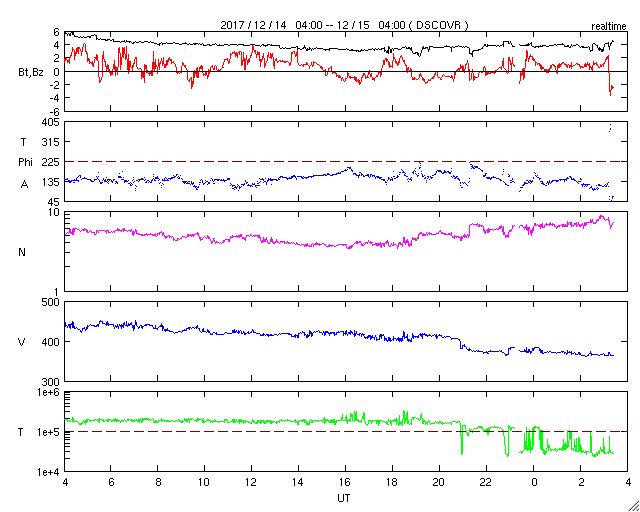This screenshot has width=640, height=512.
Task: Click the plot title date range text
Action: (x=344, y=25)
